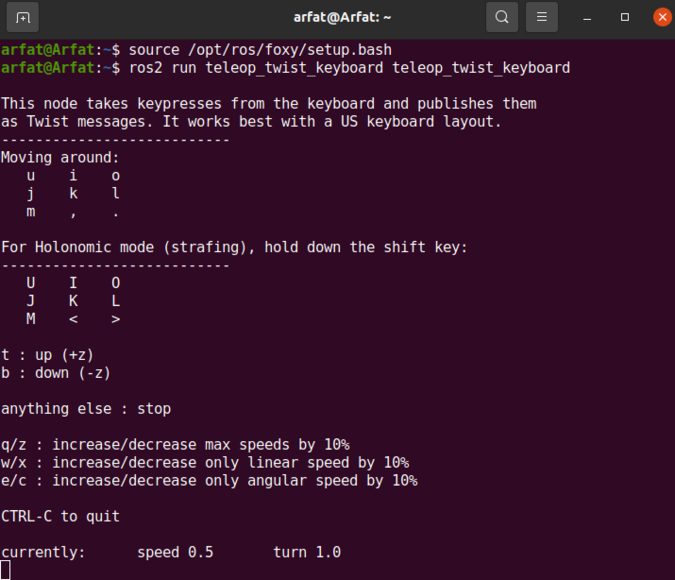Click the 'Moving around:' heading
Viewport: 675px width, 580px height.
click(60, 157)
